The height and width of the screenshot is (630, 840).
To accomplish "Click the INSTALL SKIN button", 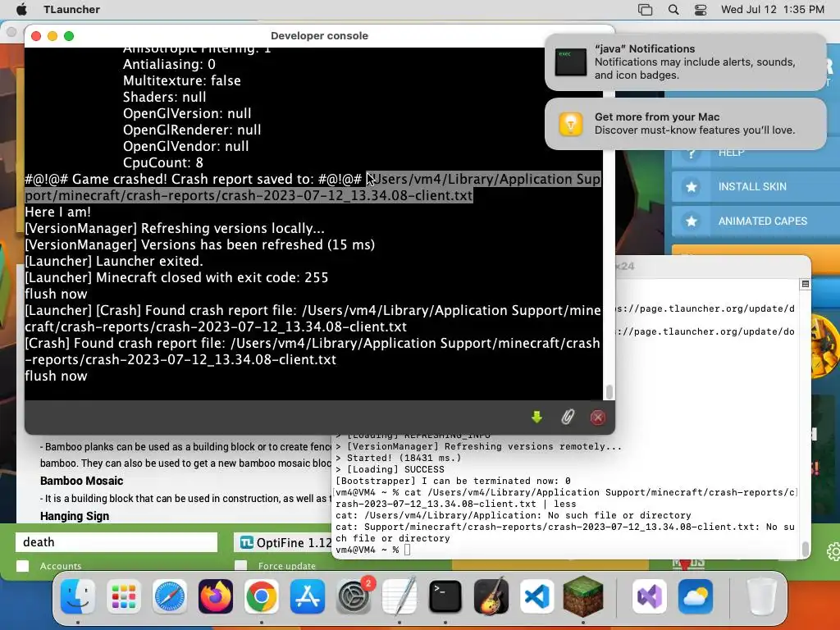I will (x=756, y=186).
